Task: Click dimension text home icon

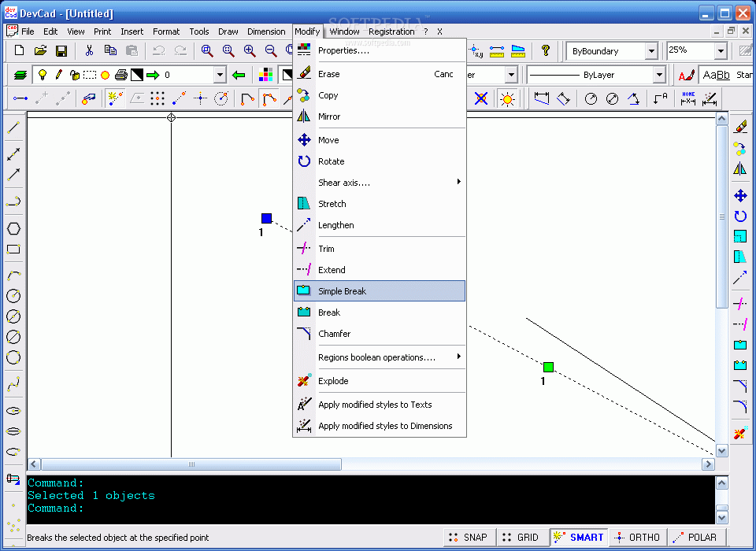Action: [688, 99]
